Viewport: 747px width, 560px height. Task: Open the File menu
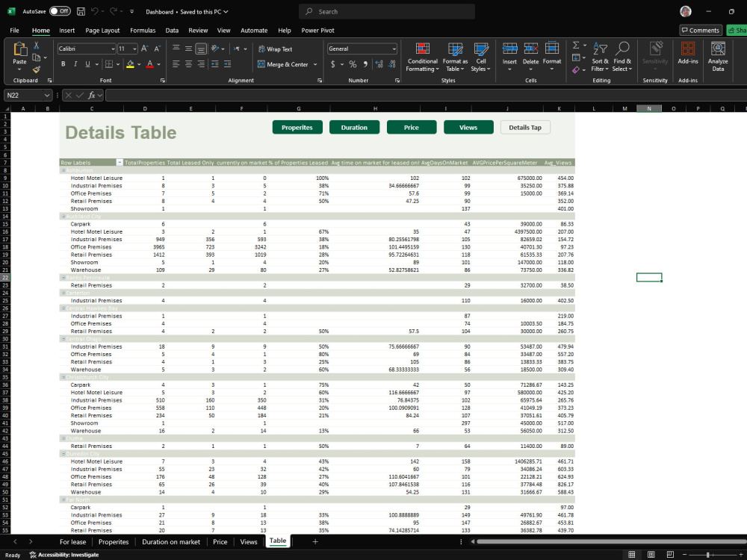tap(15, 31)
